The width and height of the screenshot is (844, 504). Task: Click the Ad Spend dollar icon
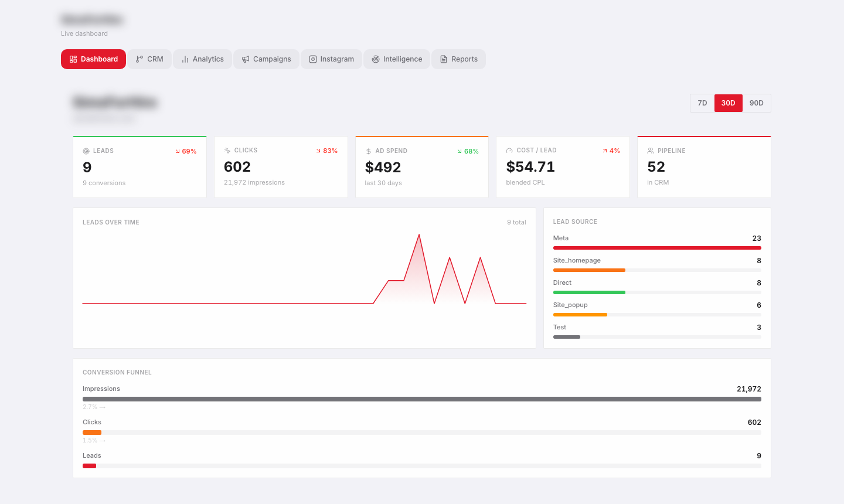[x=369, y=151]
